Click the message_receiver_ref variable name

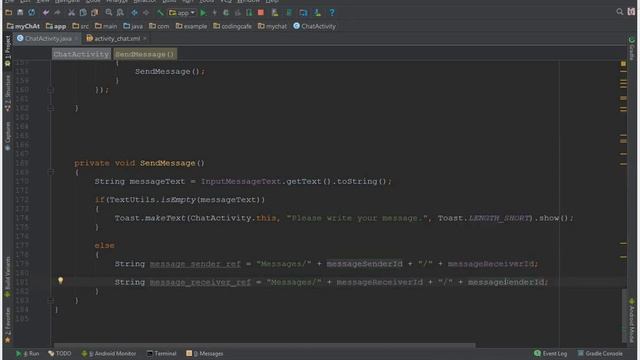(200, 282)
